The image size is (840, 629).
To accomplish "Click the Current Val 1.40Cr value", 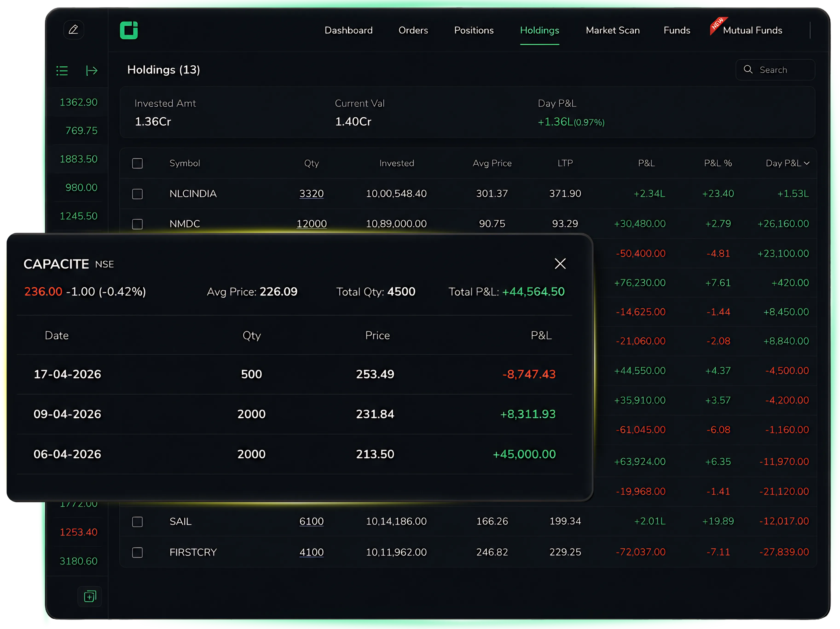I will click(353, 122).
